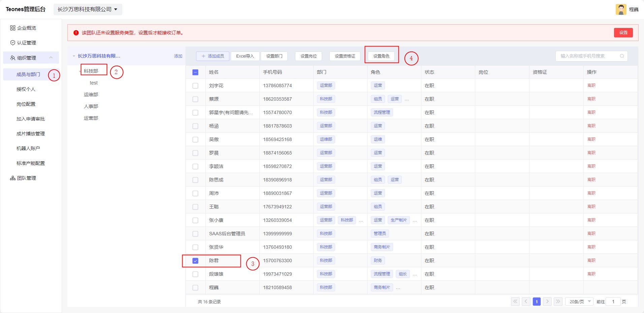Image resolution: width=644 pixels, height=313 pixels.
Task: Open 授权个人 in the sidebar menu
Action: [26, 89]
